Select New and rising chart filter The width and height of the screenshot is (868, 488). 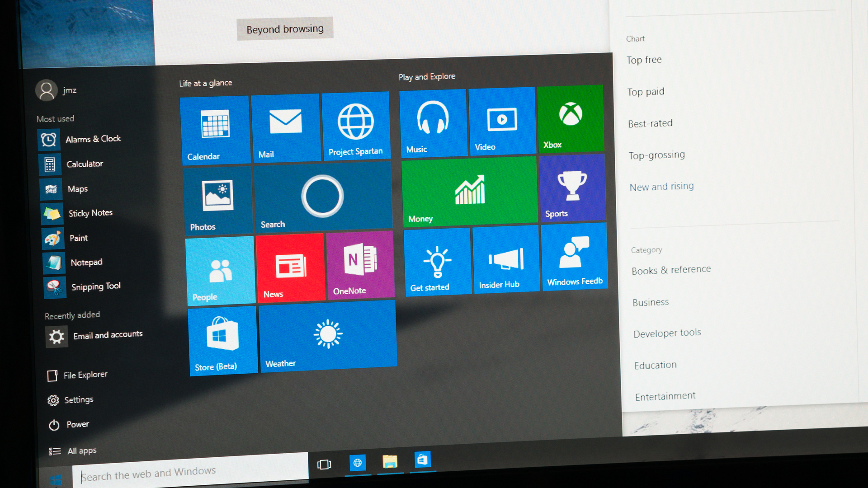pyautogui.click(x=661, y=186)
